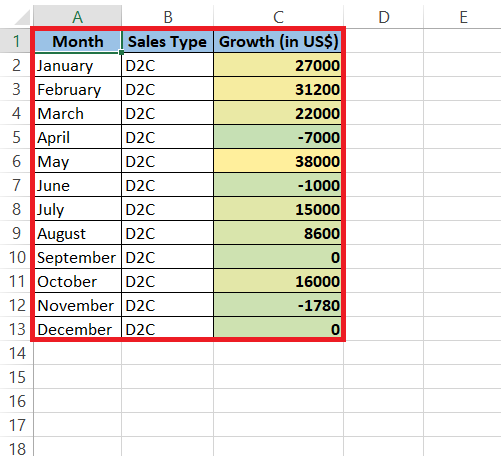Select column C header
The height and width of the screenshot is (456, 501).
pyautogui.click(x=278, y=17)
